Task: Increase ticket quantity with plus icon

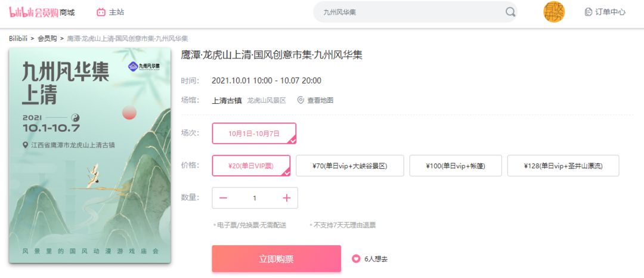Action: (x=286, y=198)
